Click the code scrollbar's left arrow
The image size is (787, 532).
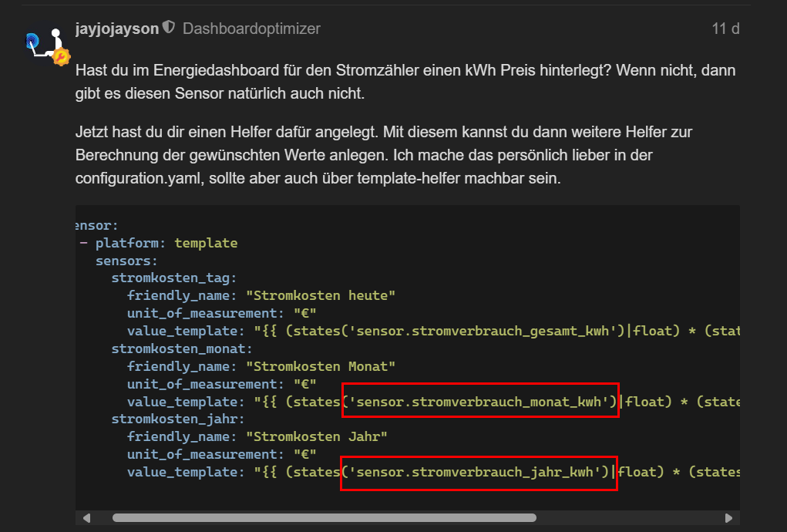pos(86,517)
